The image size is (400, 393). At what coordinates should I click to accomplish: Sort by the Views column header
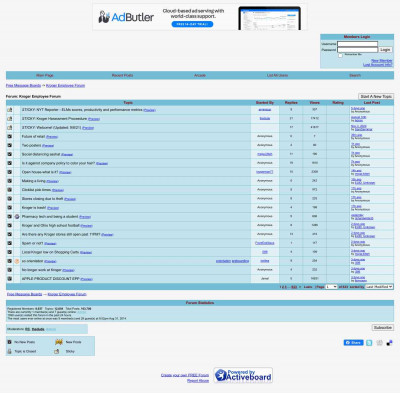click(314, 103)
